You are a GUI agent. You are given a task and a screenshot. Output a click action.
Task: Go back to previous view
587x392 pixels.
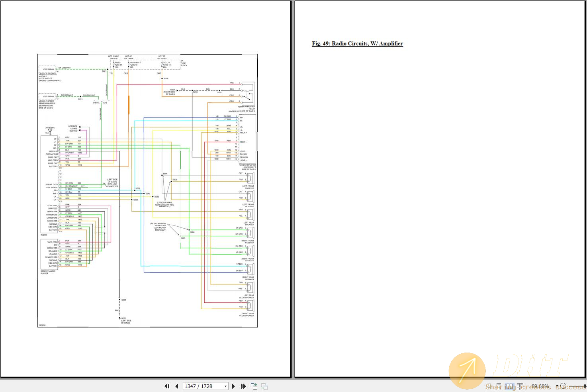pyautogui.click(x=254, y=386)
